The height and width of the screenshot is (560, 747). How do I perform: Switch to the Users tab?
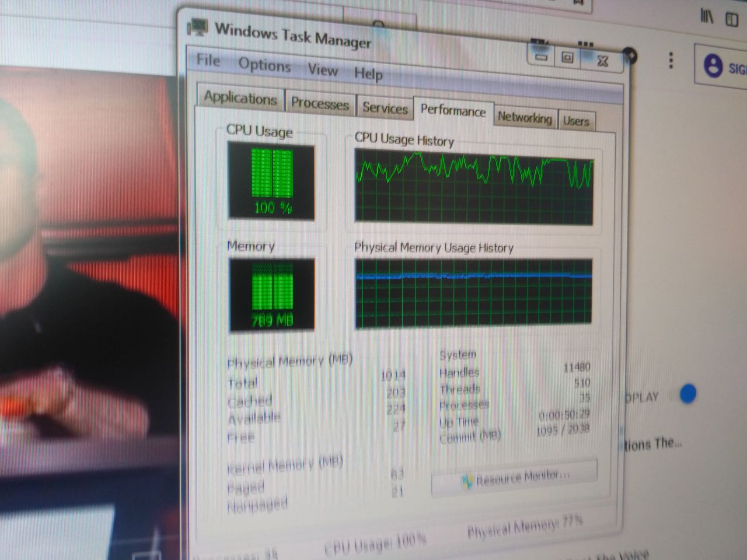(576, 121)
